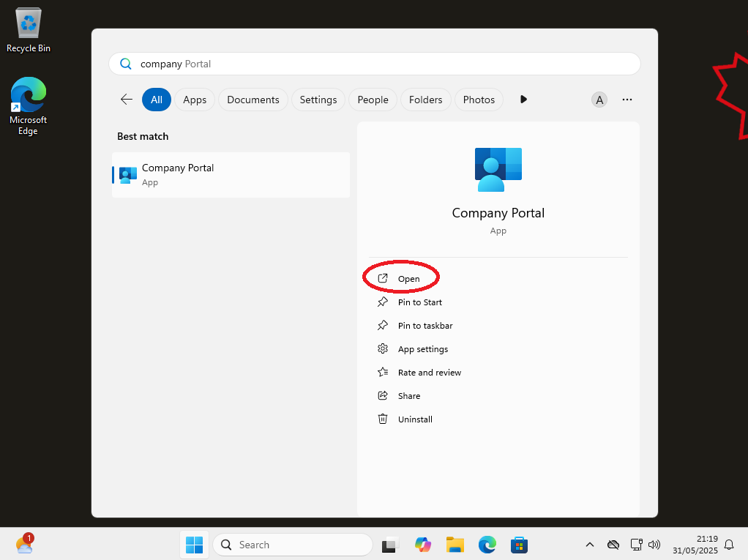748x560 pixels.
Task: Show hidden system tray icons
Action: tap(589, 545)
